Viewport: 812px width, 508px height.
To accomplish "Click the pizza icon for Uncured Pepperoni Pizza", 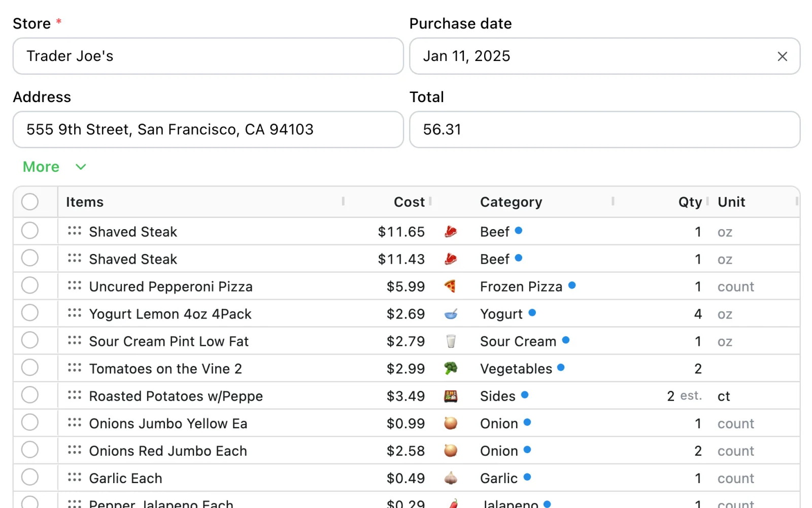I will (x=450, y=287).
